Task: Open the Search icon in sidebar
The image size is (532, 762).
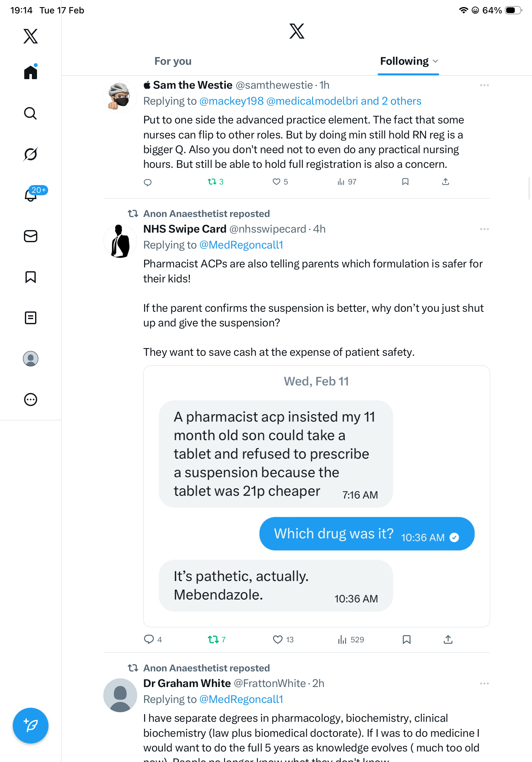Action: [x=31, y=114]
